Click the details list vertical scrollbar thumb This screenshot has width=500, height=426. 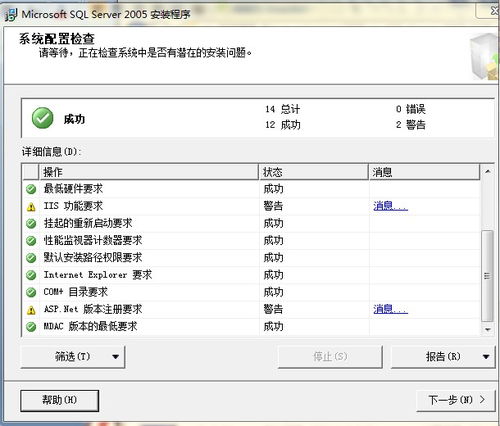487,276
